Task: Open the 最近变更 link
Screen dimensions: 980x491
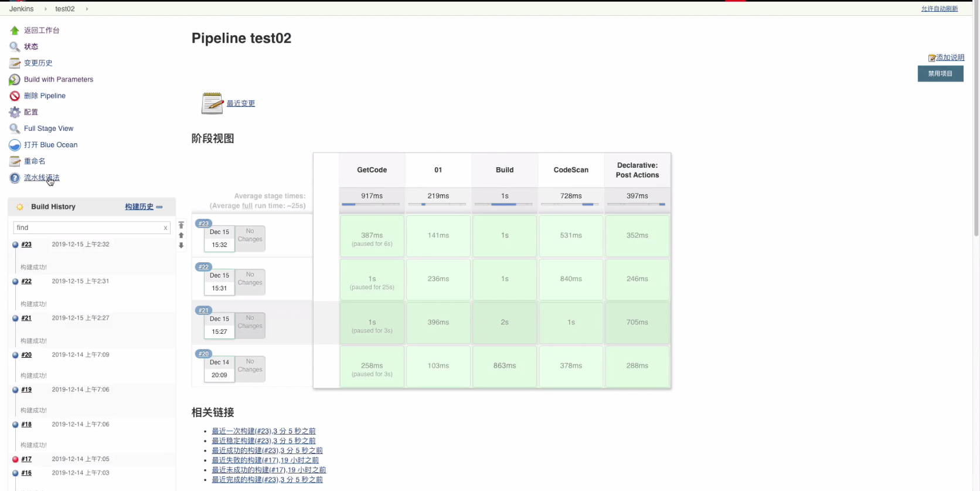Action: (x=241, y=104)
